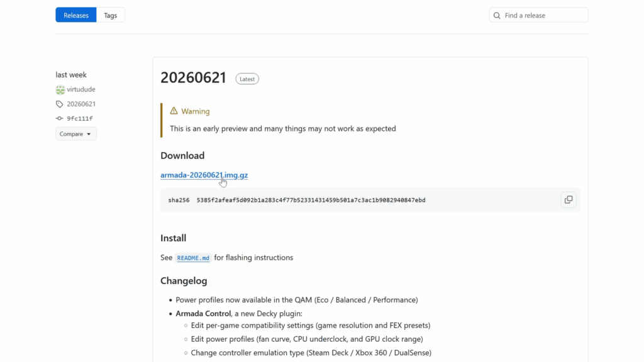Open the 20260621 tag link in sidebar

[x=81, y=104]
